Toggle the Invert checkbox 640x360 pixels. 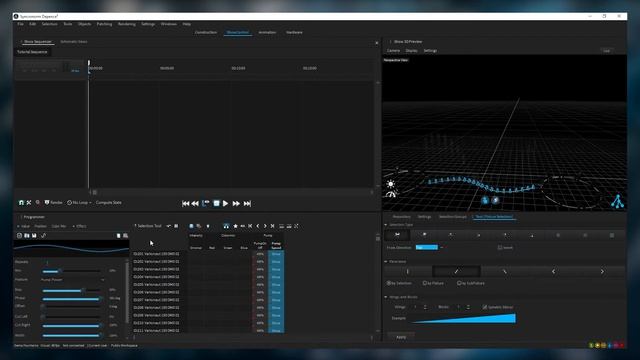point(500,247)
